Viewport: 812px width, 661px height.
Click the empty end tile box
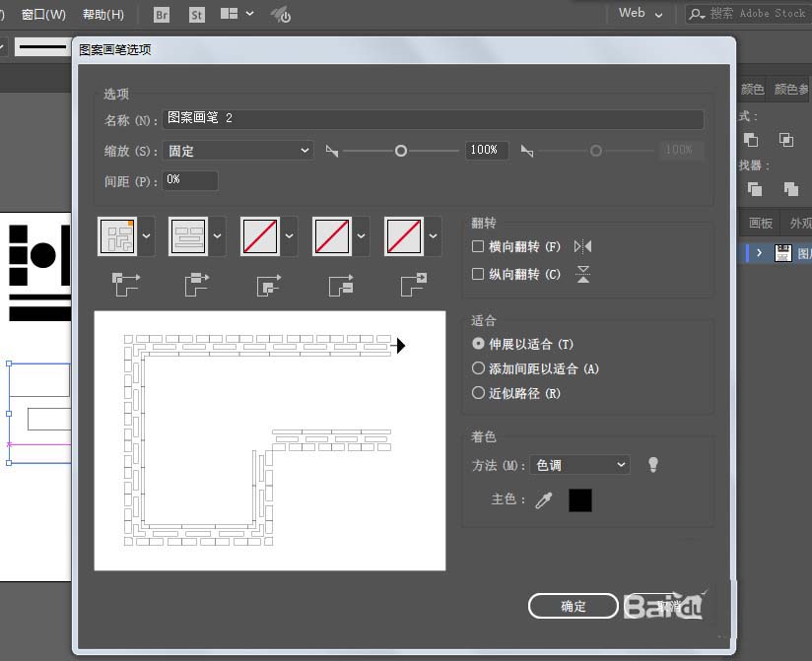[404, 236]
